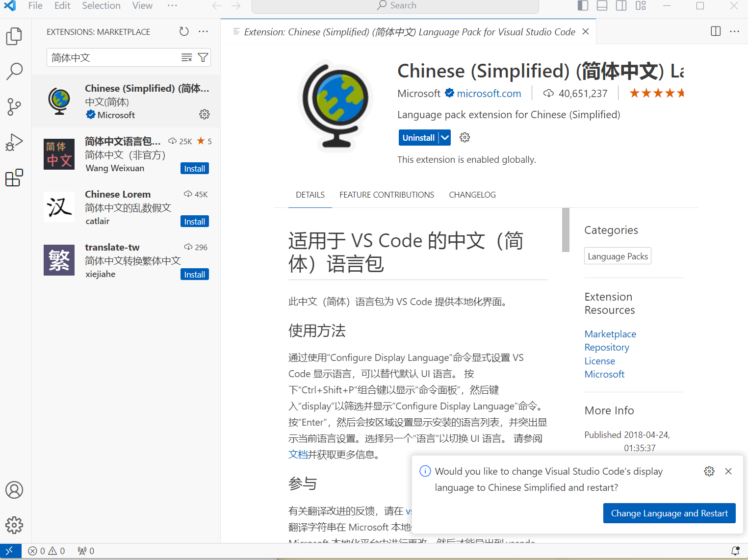Open the Extensions view icon

14,178
